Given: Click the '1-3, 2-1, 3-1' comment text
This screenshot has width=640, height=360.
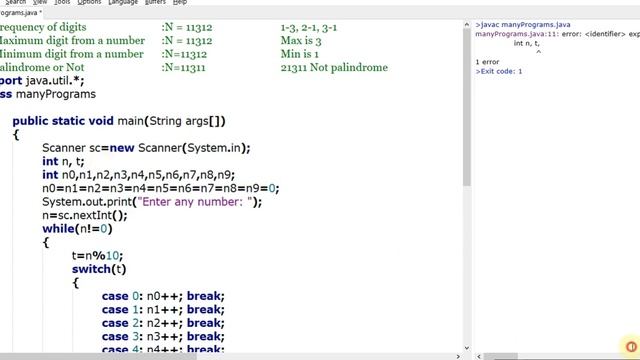Looking at the screenshot, I should tap(309, 27).
